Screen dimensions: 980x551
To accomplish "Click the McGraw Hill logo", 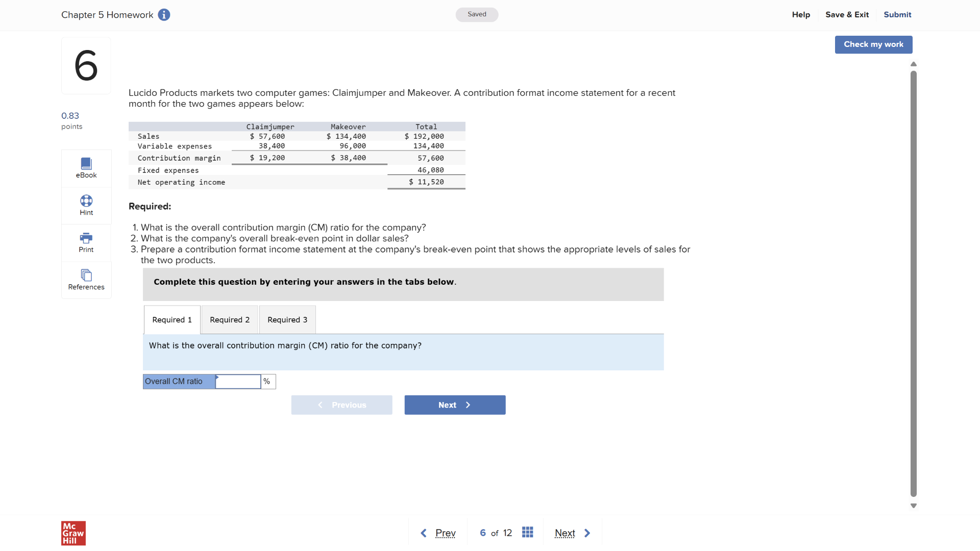I will point(73,533).
